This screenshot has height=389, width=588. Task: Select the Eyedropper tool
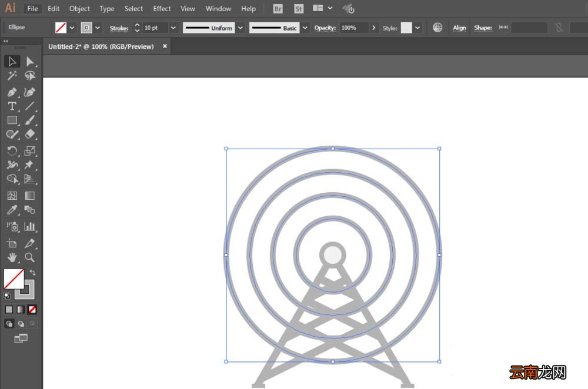[12, 210]
